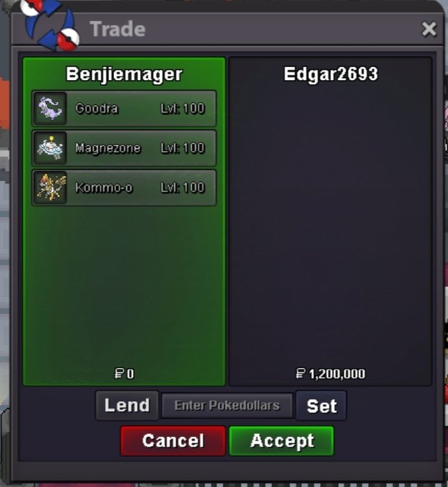448x487 pixels.
Task: Click the Trade Pokeball swap icon
Action: (49, 25)
